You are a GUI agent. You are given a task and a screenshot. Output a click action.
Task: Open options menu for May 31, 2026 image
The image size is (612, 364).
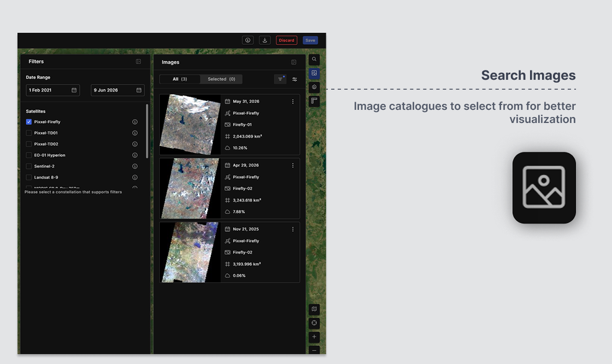click(x=293, y=102)
